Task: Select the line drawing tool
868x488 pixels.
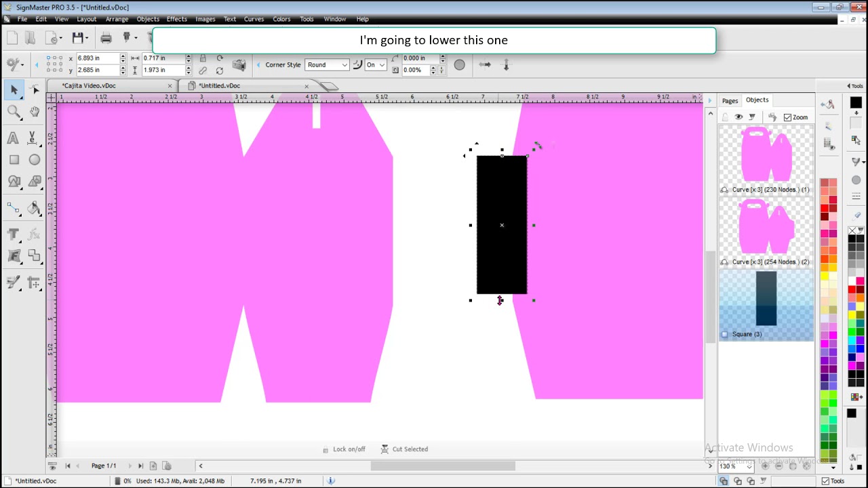Action: click(x=14, y=208)
